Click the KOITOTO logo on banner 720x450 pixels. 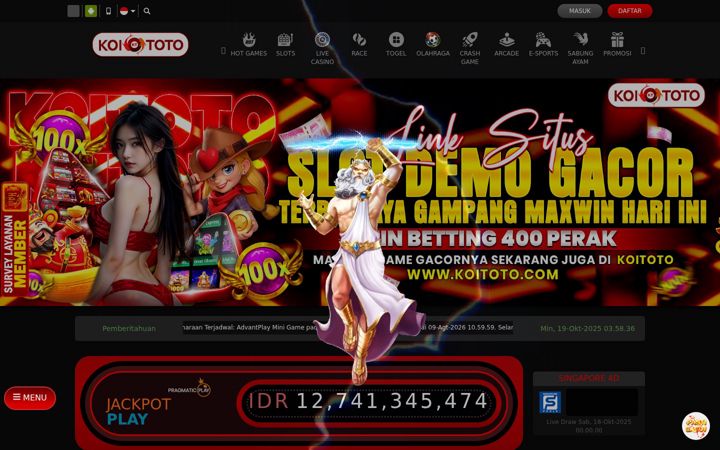tap(656, 95)
